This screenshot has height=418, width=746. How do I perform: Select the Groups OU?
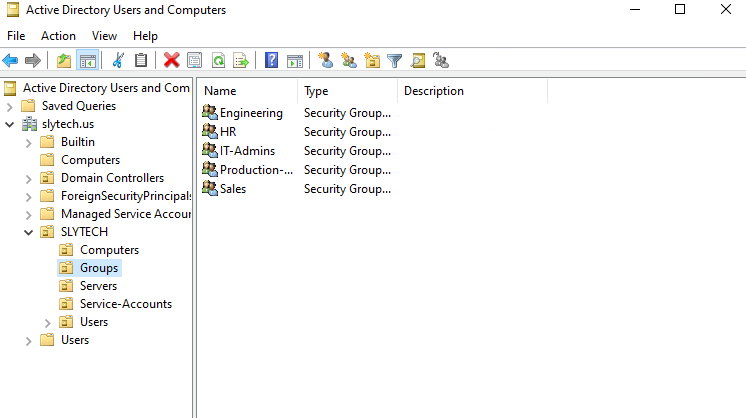[98, 268]
